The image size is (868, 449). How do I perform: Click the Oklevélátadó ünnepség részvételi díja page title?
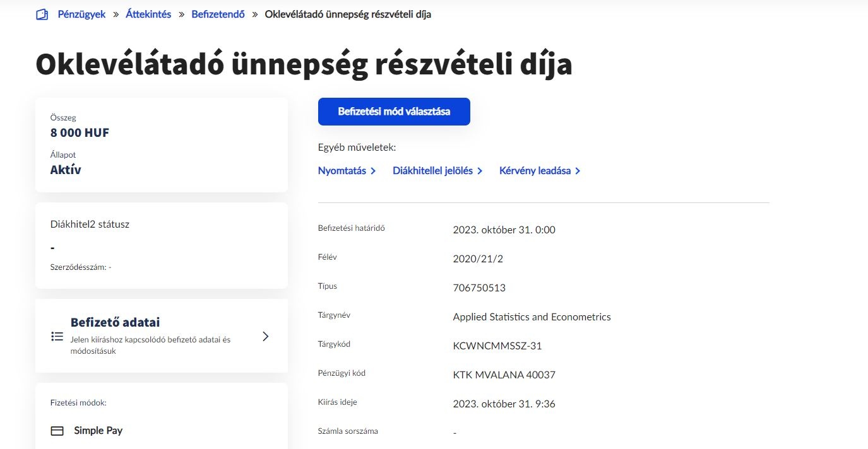click(304, 64)
